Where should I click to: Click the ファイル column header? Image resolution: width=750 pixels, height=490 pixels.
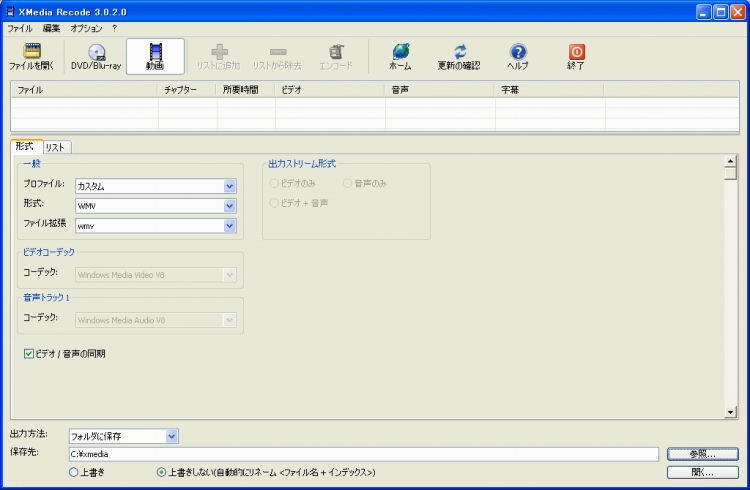pyautogui.click(x=84, y=89)
